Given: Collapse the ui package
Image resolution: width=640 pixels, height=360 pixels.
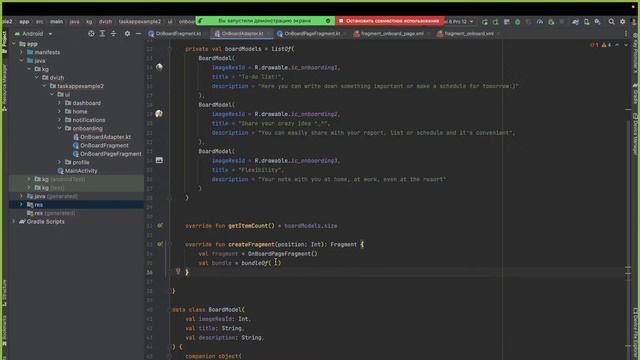Looking at the screenshot, I should [52, 94].
